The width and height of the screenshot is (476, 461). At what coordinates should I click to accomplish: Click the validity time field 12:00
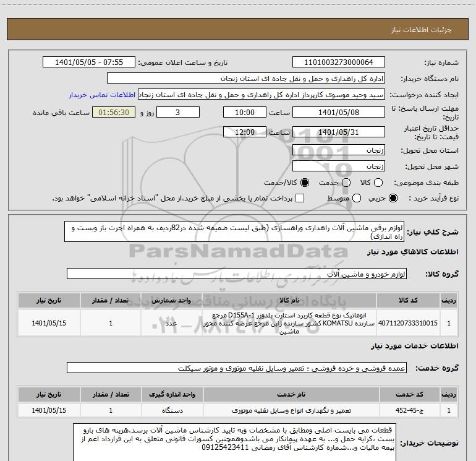245,132
